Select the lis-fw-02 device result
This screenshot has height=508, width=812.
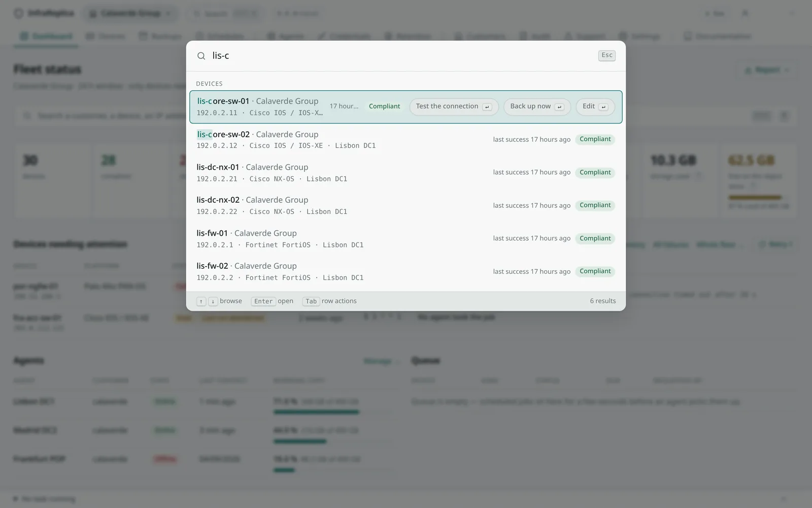point(406,272)
